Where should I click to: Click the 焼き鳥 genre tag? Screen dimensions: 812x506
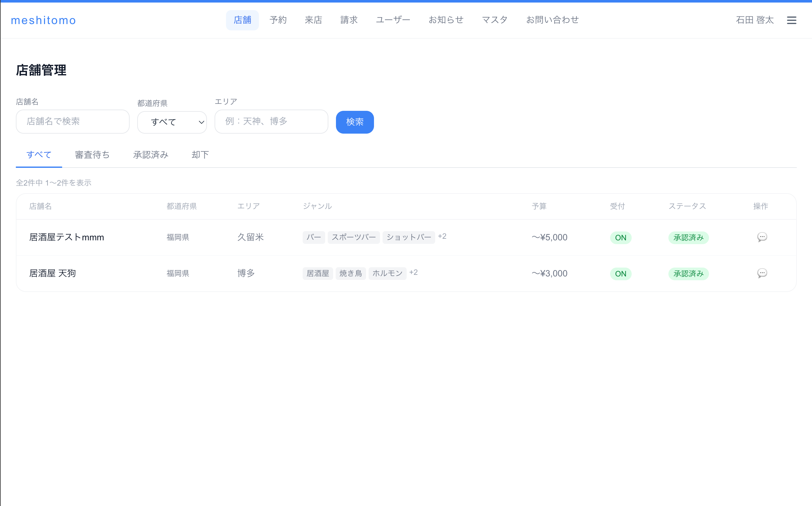click(x=351, y=273)
